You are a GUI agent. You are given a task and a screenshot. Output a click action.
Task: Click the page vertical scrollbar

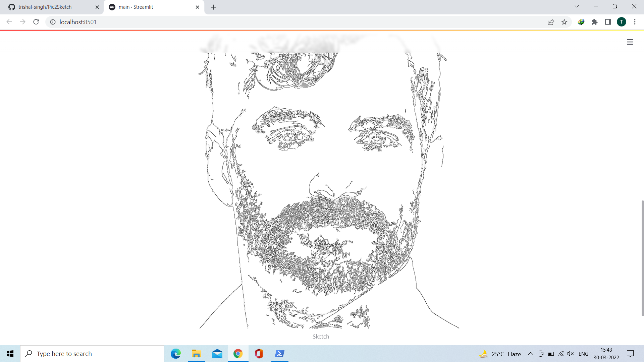(x=642, y=258)
